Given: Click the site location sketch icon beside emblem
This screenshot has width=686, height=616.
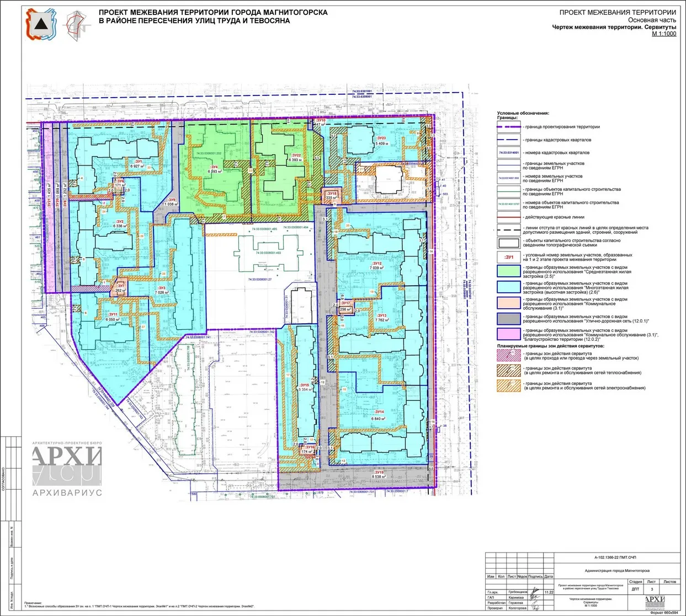Looking at the screenshot, I should (x=77, y=25).
